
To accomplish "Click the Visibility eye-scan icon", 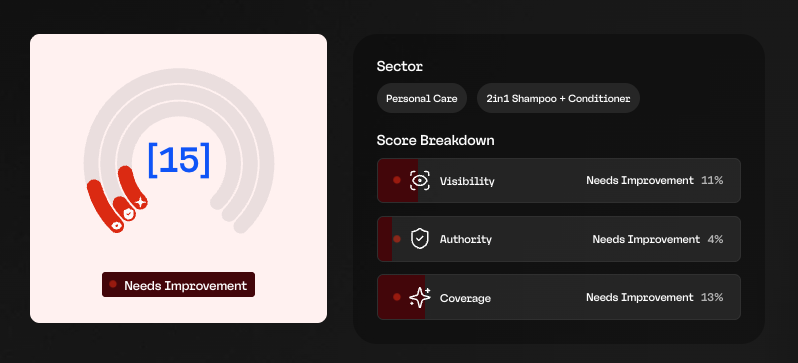I will click(x=419, y=181).
